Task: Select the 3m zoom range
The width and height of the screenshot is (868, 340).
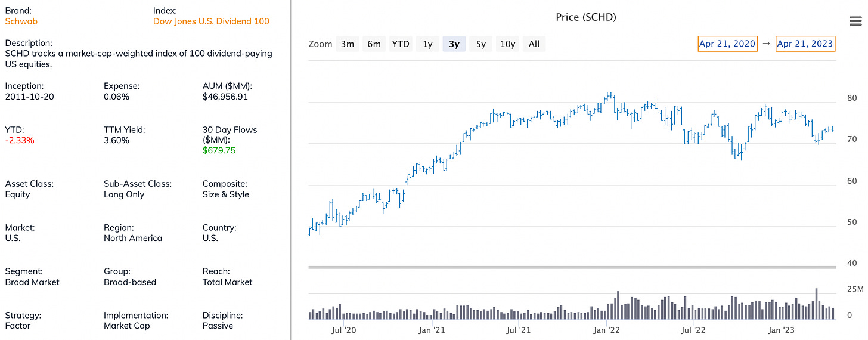Action: click(x=348, y=44)
